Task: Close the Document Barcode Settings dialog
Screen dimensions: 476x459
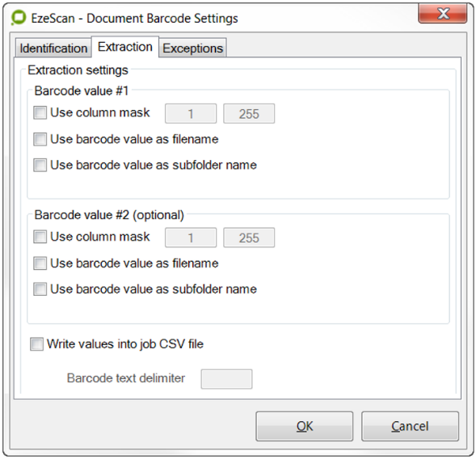Action: 442,14
